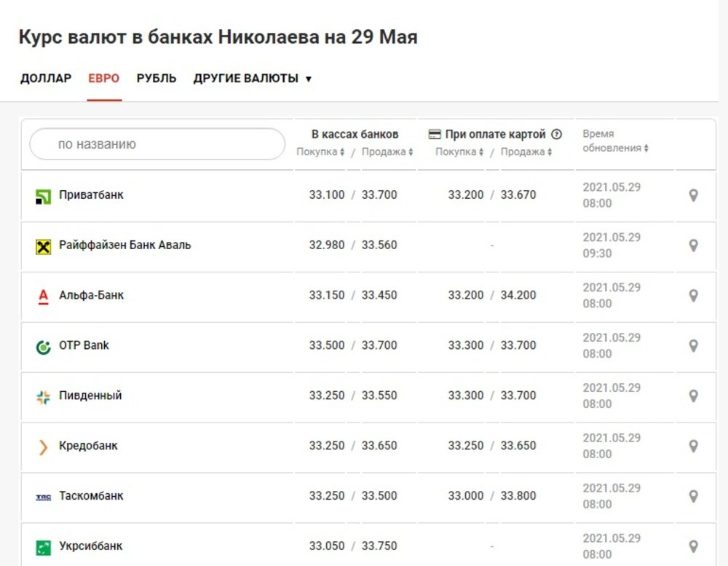Sort by cash desk Продажа

pyautogui.click(x=387, y=152)
